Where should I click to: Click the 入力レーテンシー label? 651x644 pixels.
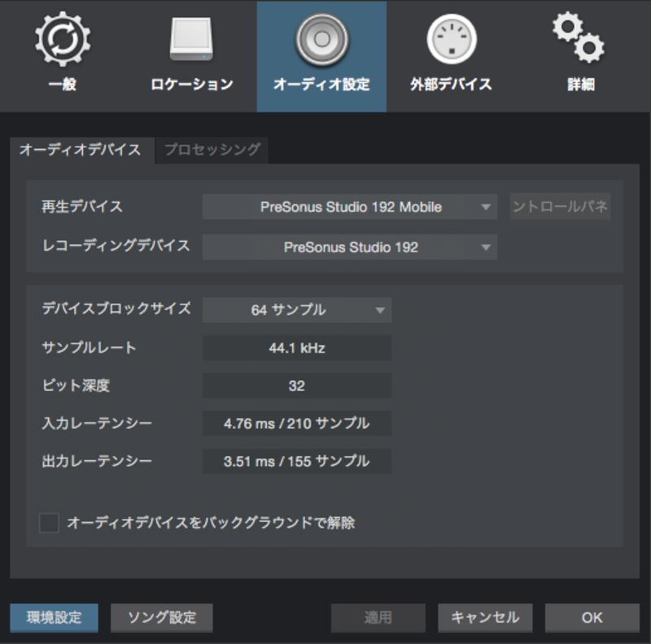pyautogui.click(x=97, y=423)
